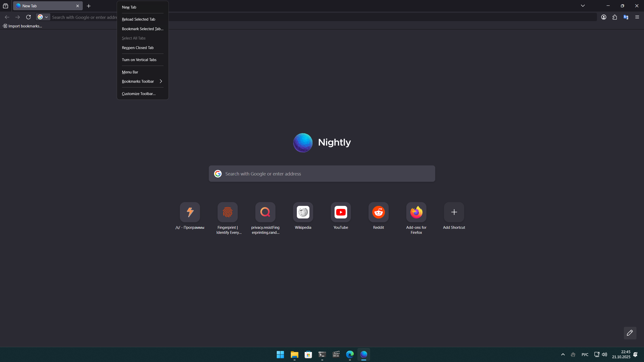Click the customize new tab pencil icon
The height and width of the screenshot is (362, 644).
click(x=630, y=333)
